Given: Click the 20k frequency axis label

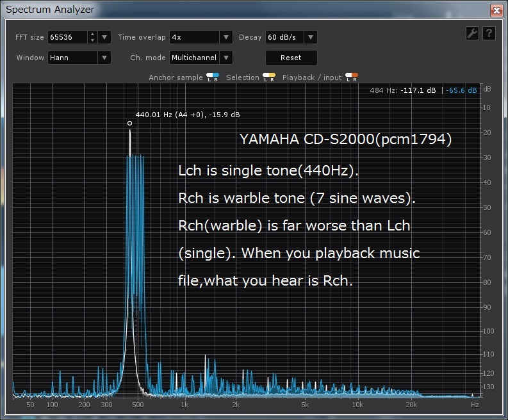Looking at the screenshot, I should tap(411, 405).
